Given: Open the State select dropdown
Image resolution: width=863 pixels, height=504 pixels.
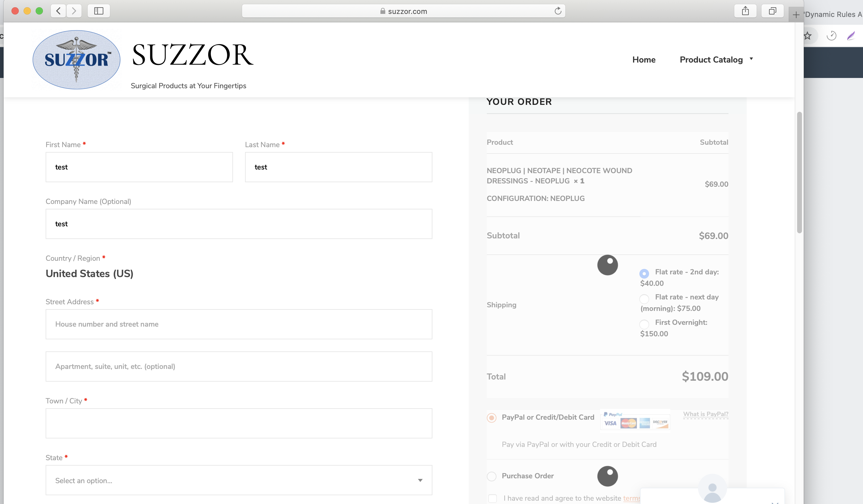Looking at the screenshot, I should click(x=239, y=480).
